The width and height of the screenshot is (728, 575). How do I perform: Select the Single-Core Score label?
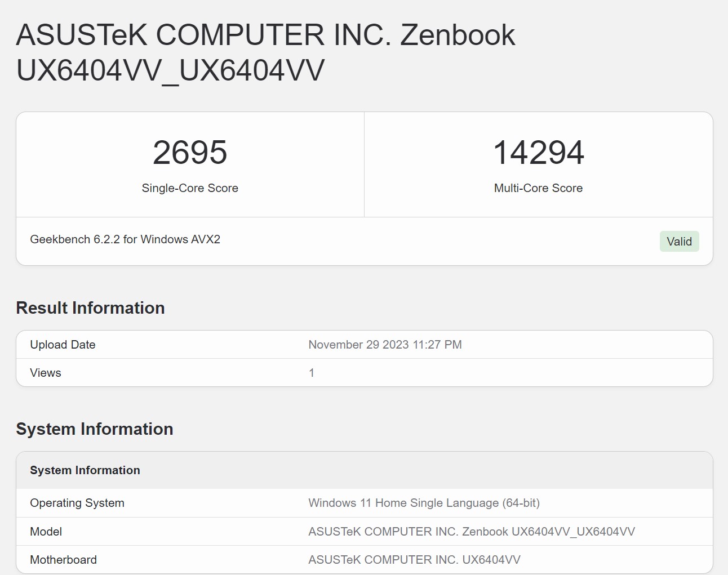190,188
